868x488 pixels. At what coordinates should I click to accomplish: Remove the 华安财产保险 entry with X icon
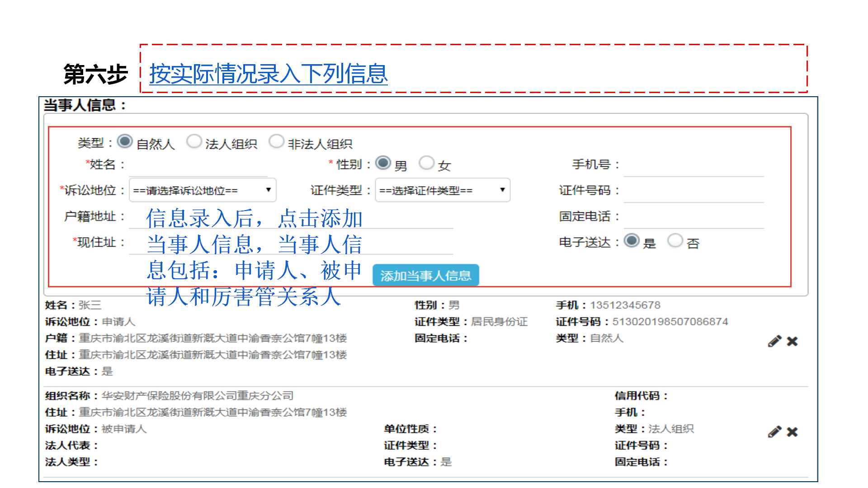(792, 432)
